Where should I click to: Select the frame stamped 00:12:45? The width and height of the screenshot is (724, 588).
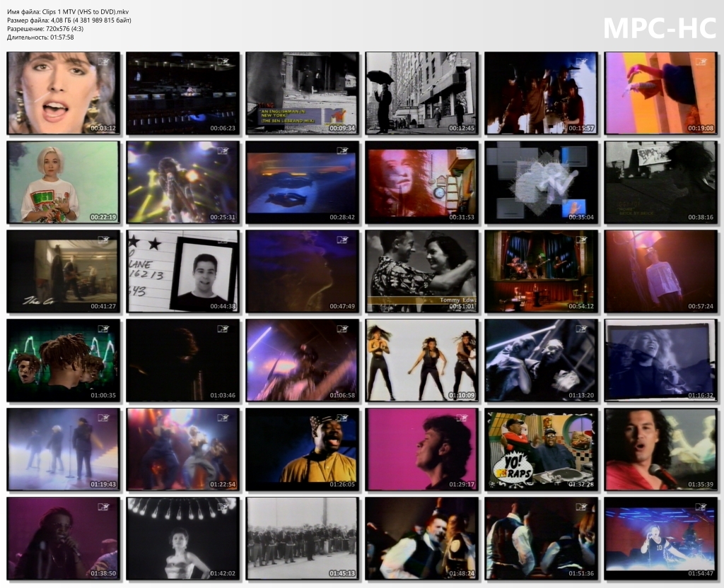tap(422, 93)
